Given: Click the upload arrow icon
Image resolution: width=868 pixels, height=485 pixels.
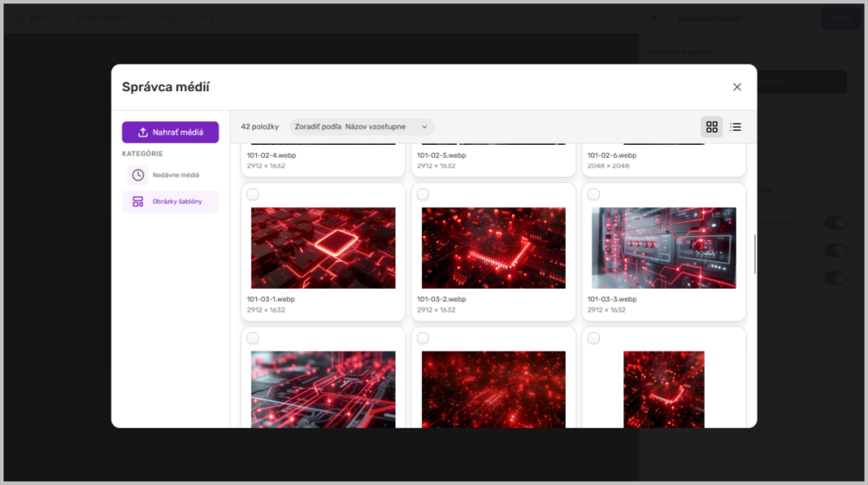Looking at the screenshot, I should pyautogui.click(x=143, y=132).
